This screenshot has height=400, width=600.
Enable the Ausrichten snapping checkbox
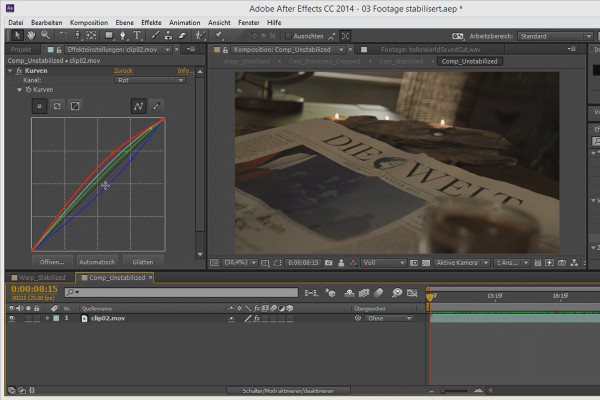coord(289,36)
